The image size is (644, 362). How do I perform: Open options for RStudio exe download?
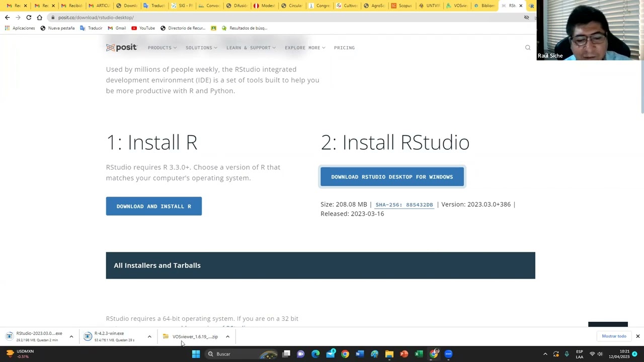71,336
